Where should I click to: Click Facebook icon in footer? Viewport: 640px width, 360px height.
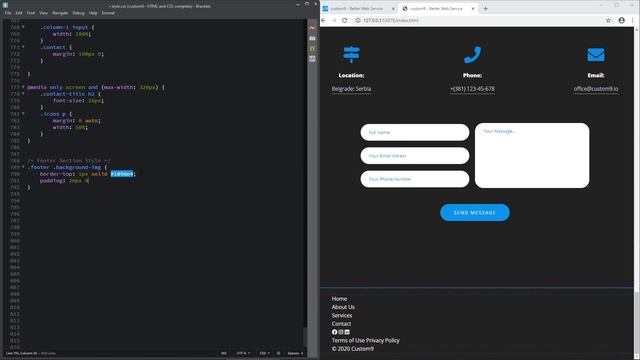[x=334, y=332]
